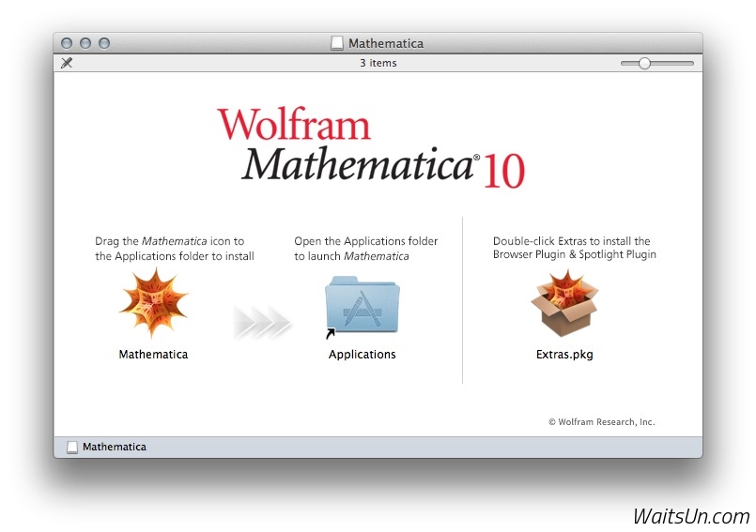
Task: Click the gray arrows between the icons
Action: point(263,322)
